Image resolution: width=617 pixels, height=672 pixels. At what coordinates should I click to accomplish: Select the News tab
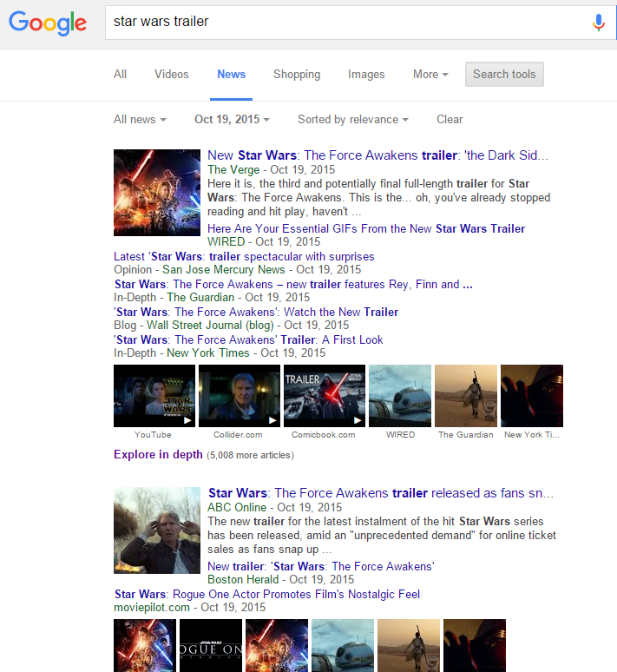[232, 74]
